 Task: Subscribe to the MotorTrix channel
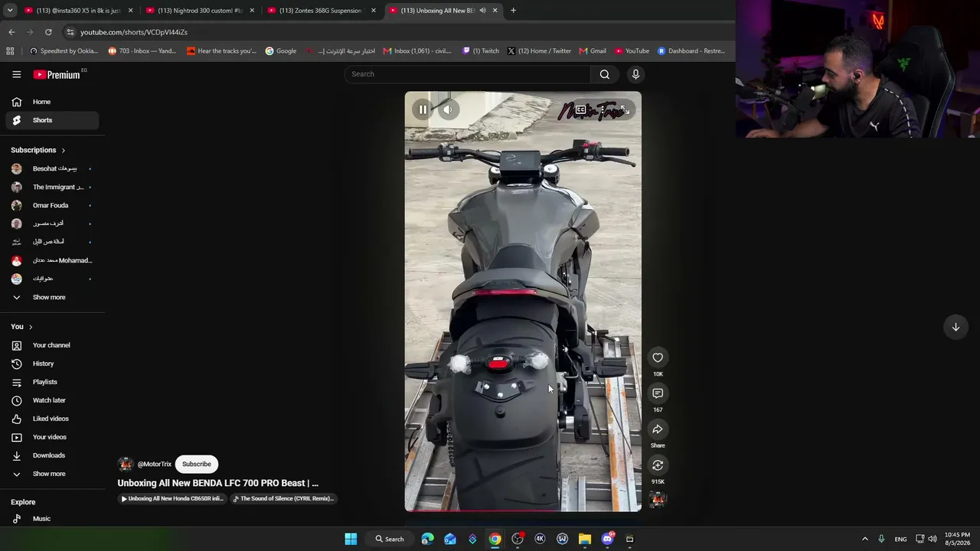pos(197,464)
